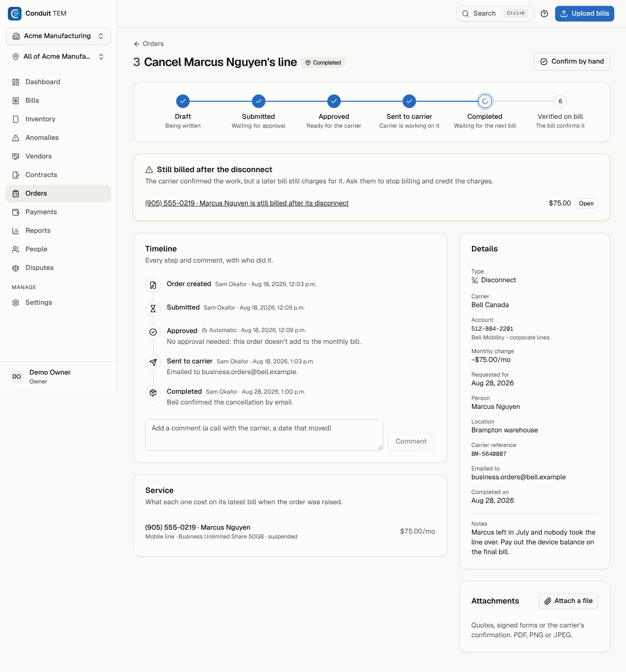Click the Completed status badge beside title

323,63
